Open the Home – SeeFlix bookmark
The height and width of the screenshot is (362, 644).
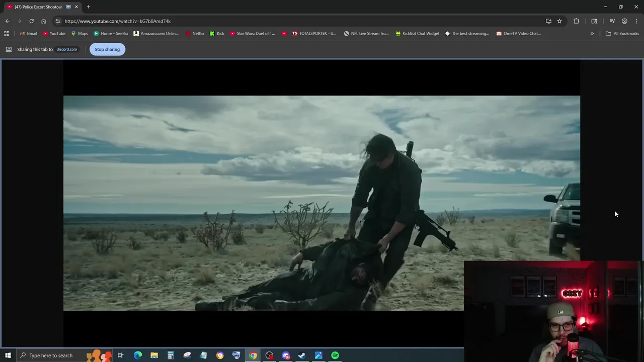coord(111,33)
